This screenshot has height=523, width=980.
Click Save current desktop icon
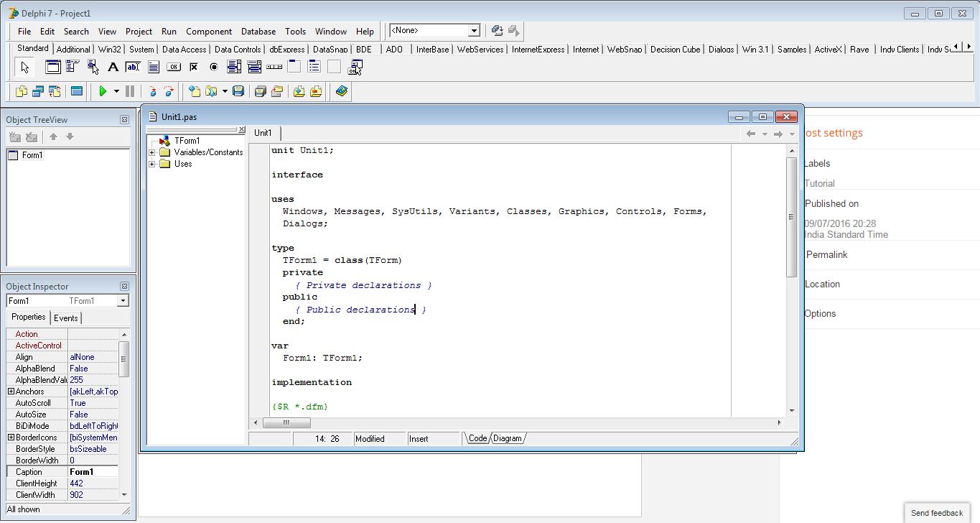pos(497,30)
